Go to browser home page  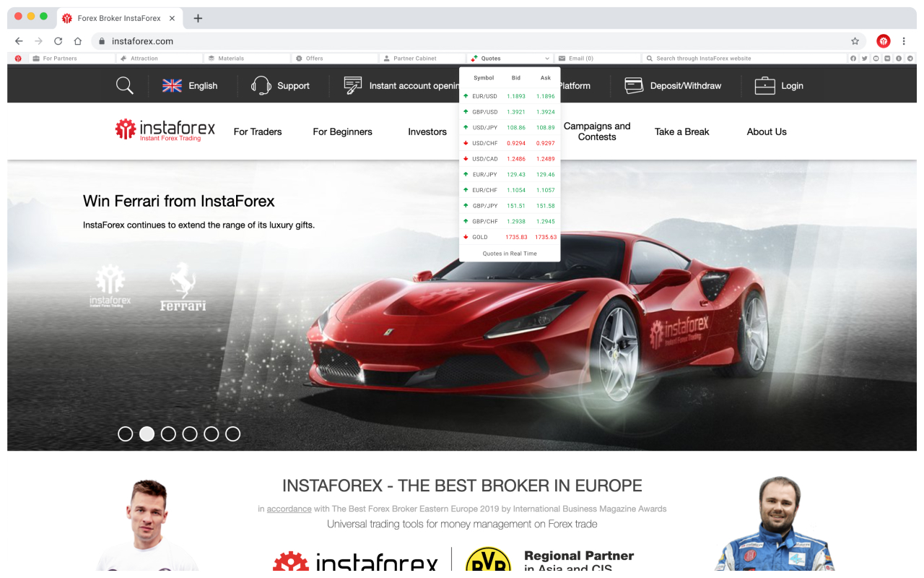coord(77,41)
